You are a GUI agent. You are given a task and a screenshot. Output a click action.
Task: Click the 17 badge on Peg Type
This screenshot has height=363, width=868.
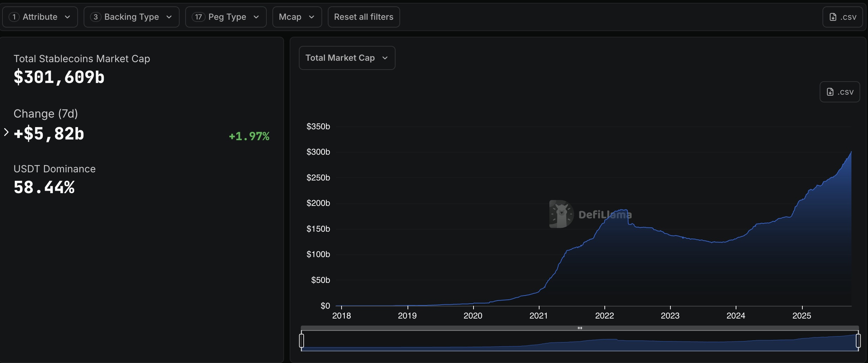click(198, 17)
